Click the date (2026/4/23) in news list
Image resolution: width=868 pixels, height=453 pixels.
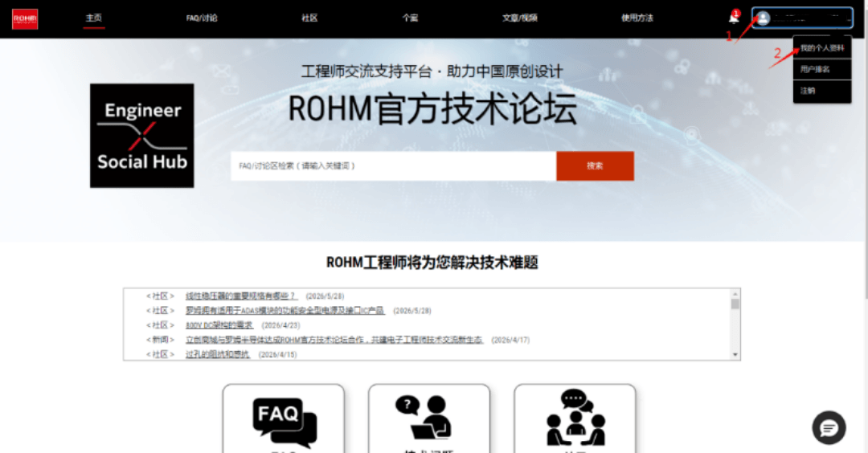point(280,325)
